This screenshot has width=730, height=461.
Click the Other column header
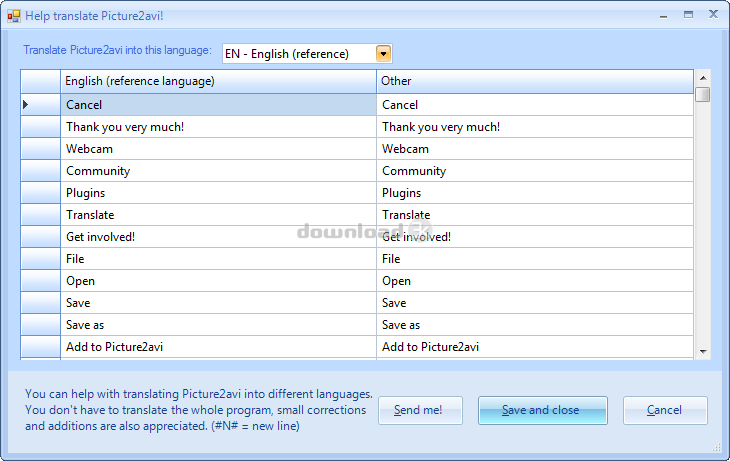pos(534,81)
